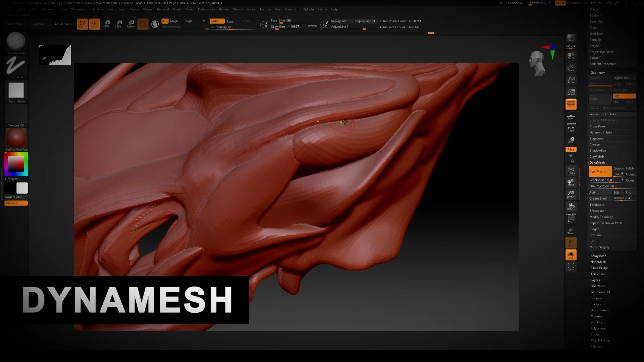Screen dimensions: 644x362
Task: Activate the Zoom tool in right shelf
Action: [x=571, y=67]
